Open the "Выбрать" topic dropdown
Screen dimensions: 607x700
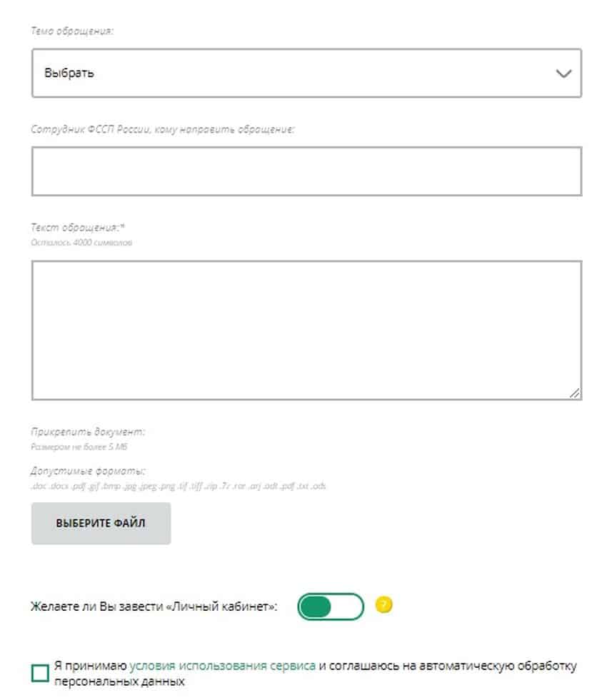tap(286, 73)
